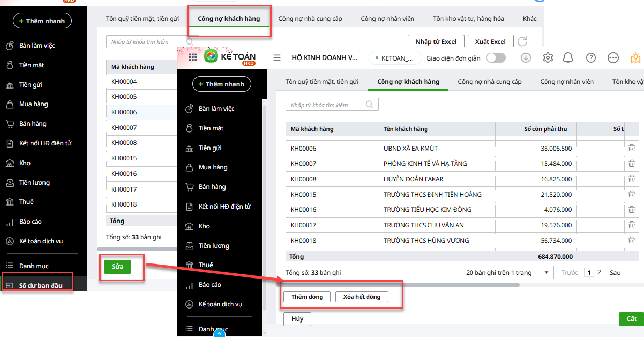Delete row KH00018 with trash icon
644x337 pixels.
(x=631, y=240)
